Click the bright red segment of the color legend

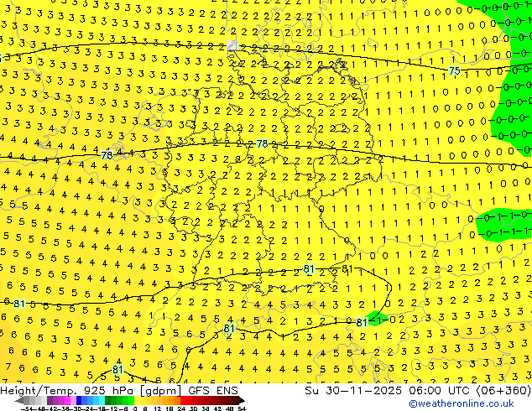(x=183, y=401)
